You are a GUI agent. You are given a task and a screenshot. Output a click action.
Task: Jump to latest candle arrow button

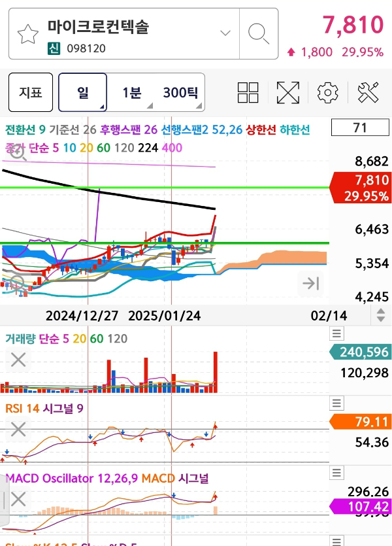pyautogui.click(x=310, y=283)
